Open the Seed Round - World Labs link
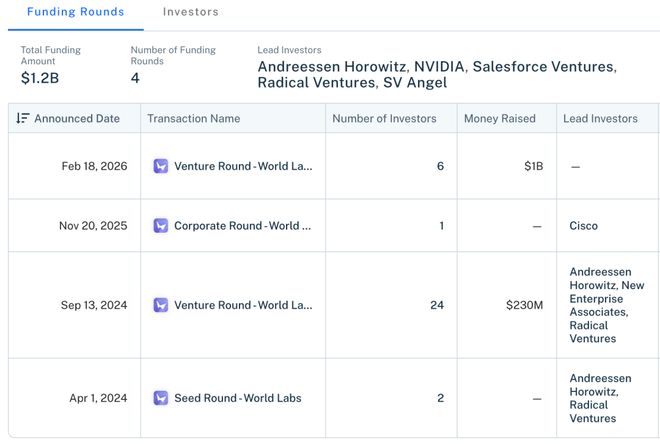This screenshot has width=660, height=444. (238, 398)
